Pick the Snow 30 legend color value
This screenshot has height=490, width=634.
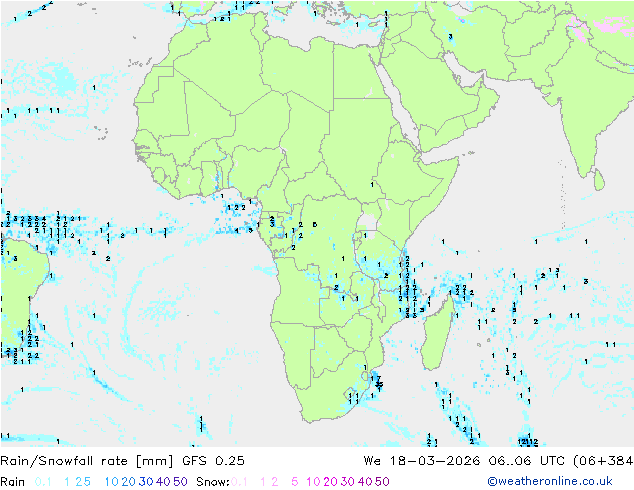pyautogui.click(x=347, y=482)
